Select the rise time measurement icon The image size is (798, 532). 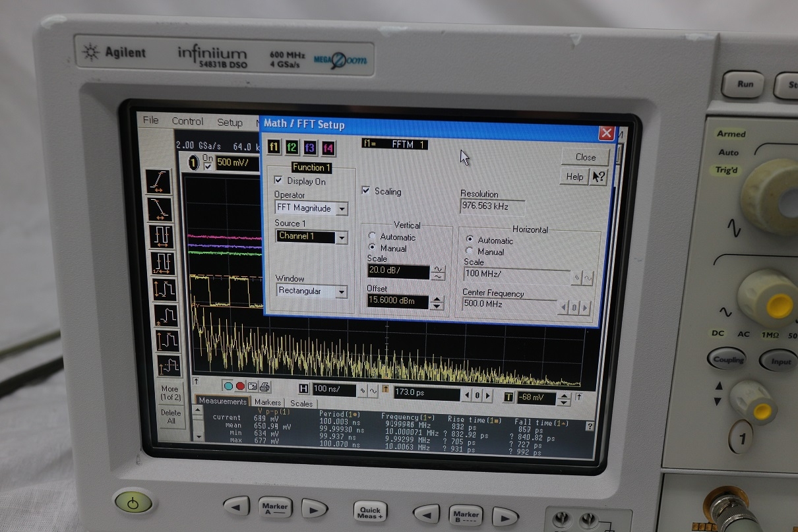click(159, 183)
